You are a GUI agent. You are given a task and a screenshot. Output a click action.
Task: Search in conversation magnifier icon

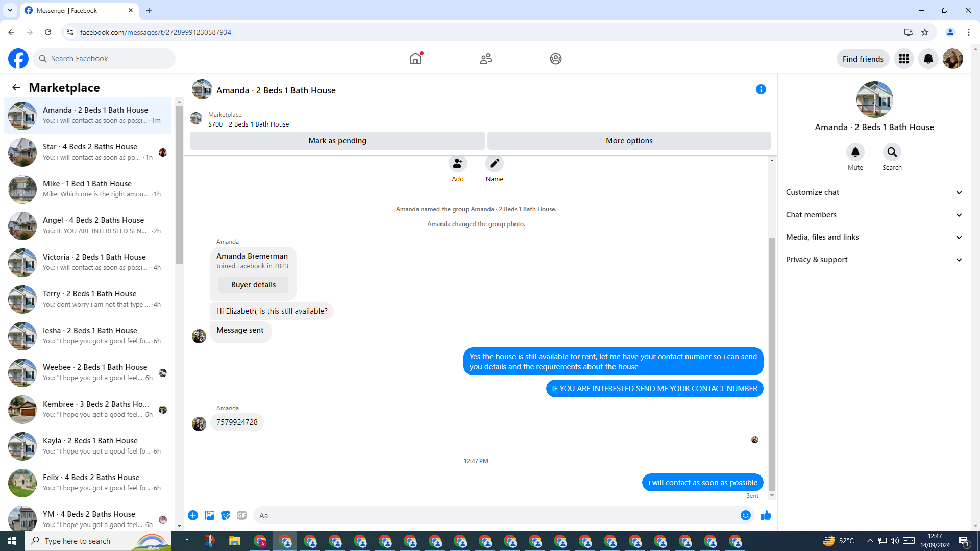892,152
